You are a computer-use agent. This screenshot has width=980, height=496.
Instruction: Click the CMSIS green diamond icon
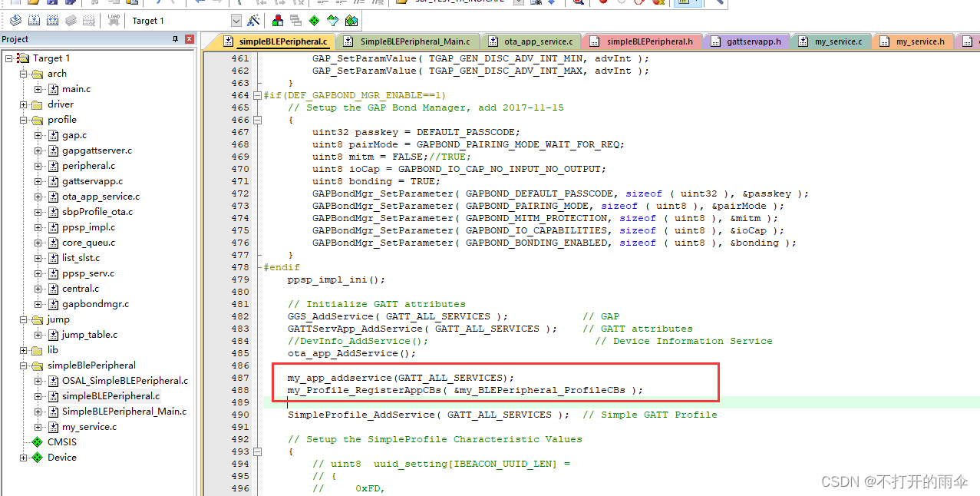37,442
